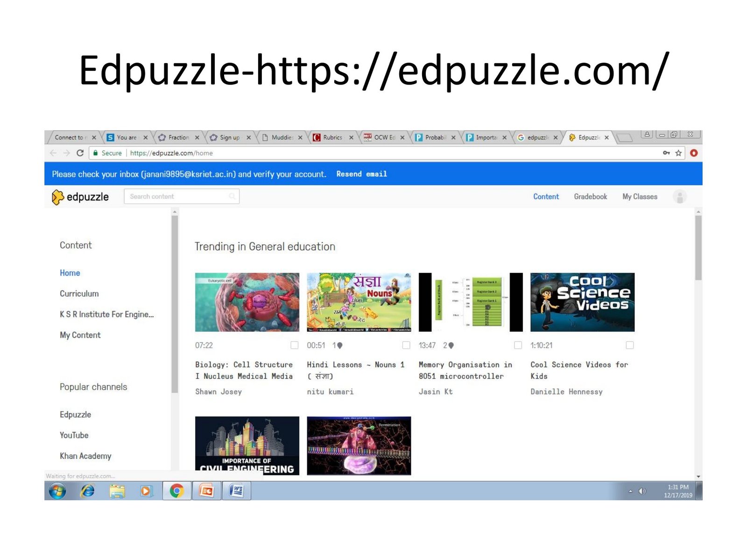747x560 pixels.
Task: Open My Classes section
Action: [640, 197]
